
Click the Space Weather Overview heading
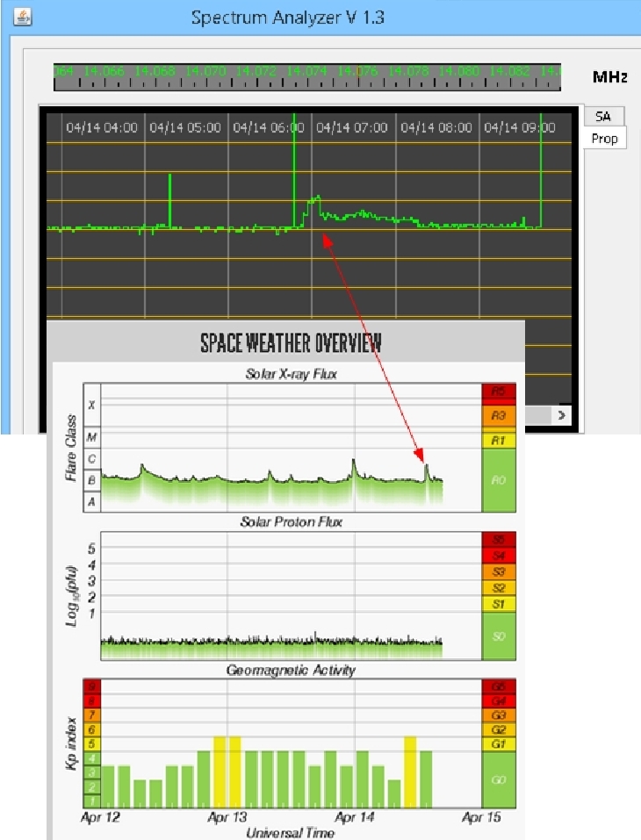pos(291,342)
